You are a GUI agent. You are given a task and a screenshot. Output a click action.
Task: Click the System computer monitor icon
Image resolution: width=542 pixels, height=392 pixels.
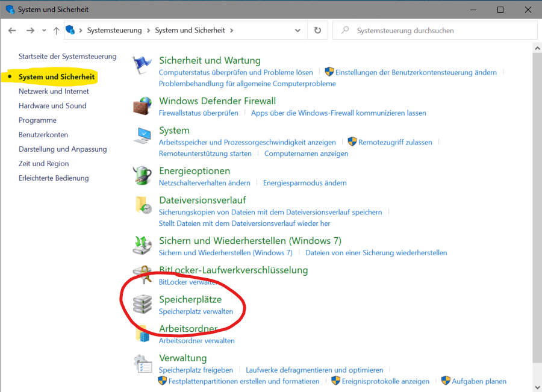(x=142, y=135)
